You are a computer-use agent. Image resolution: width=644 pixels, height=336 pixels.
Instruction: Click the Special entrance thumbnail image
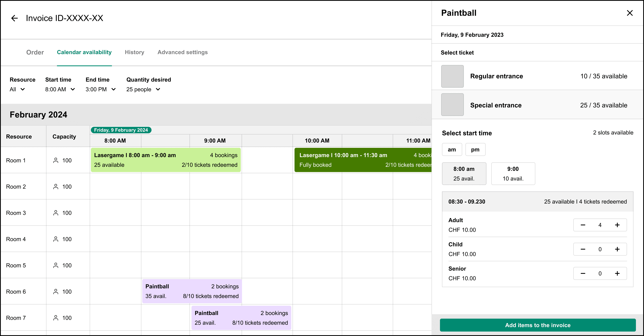click(x=452, y=105)
